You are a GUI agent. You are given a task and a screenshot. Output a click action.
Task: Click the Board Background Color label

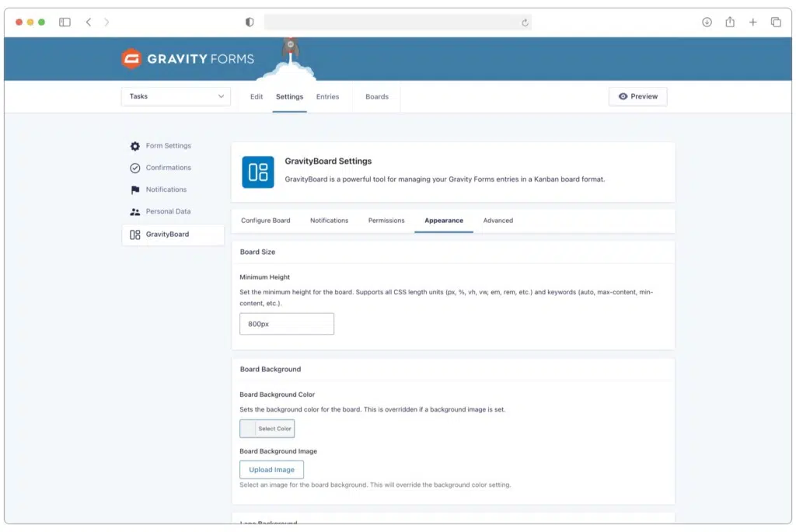coord(278,395)
